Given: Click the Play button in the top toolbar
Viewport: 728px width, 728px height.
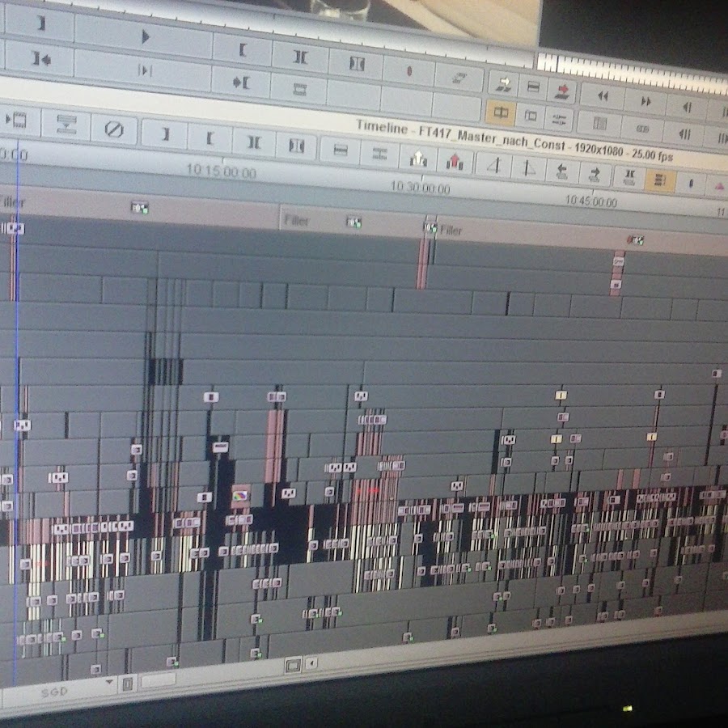Looking at the screenshot, I should (144, 36).
